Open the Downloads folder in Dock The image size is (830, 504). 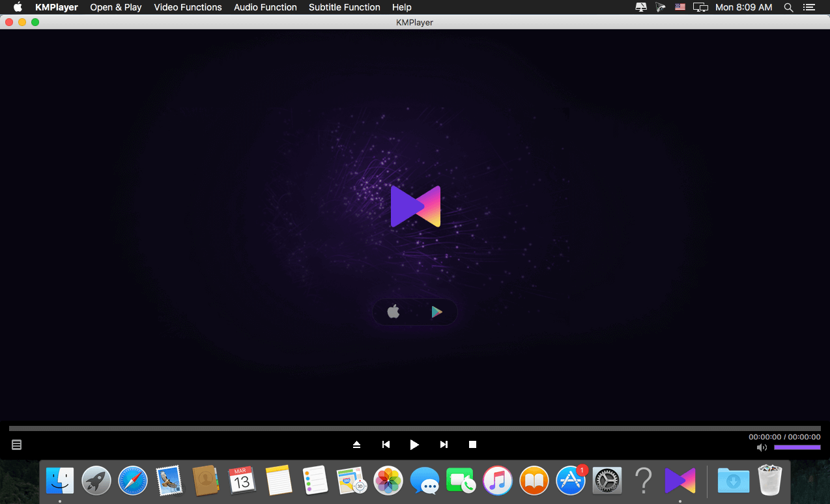(x=734, y=481)
